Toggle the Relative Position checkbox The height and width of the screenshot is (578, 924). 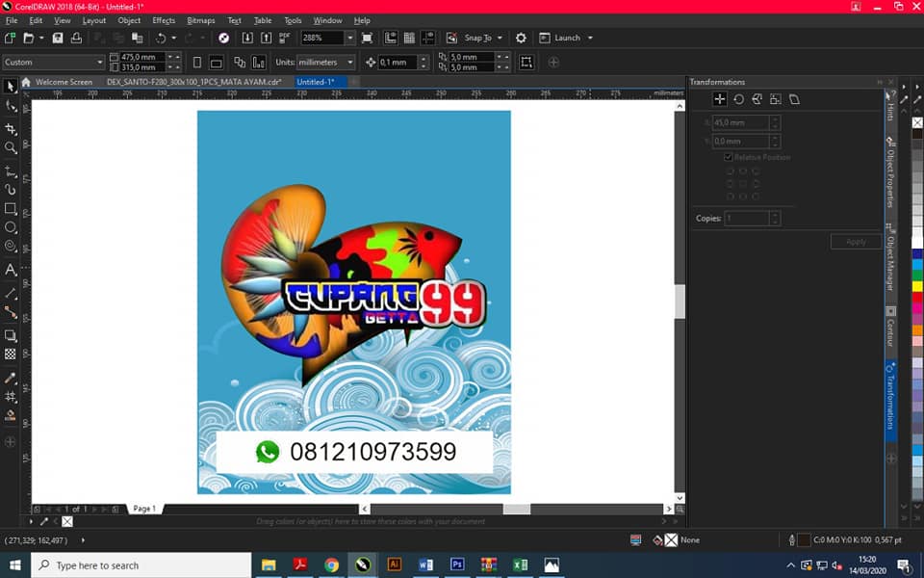click(729, 157)
